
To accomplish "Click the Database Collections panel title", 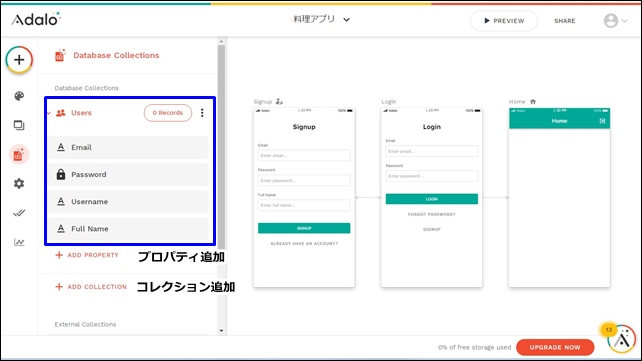I will (116, 55).
